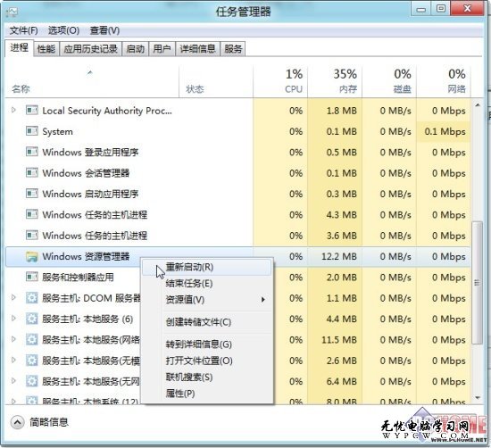Click the Local Security Authority process icon
The width and height of the screenshot is (491, 448).
(31, 110)
